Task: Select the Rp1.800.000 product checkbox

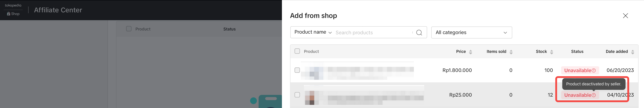Action: coord(297,70)
